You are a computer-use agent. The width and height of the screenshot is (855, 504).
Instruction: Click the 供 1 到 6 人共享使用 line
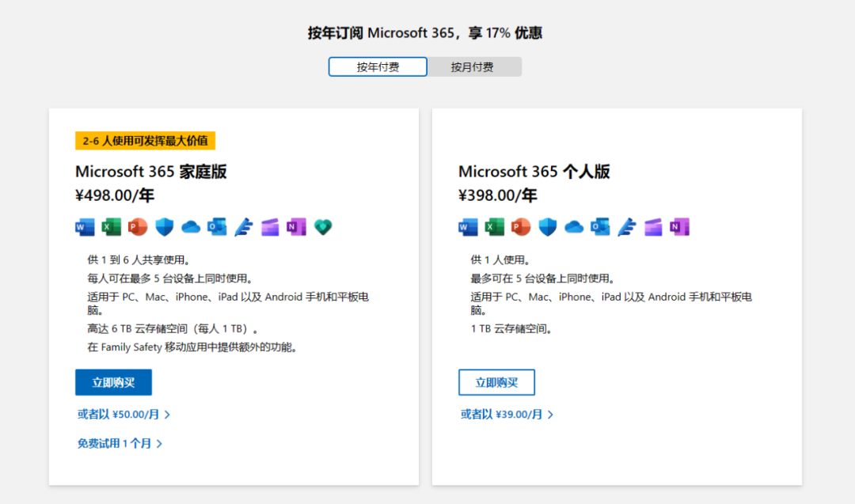(139, 260)
